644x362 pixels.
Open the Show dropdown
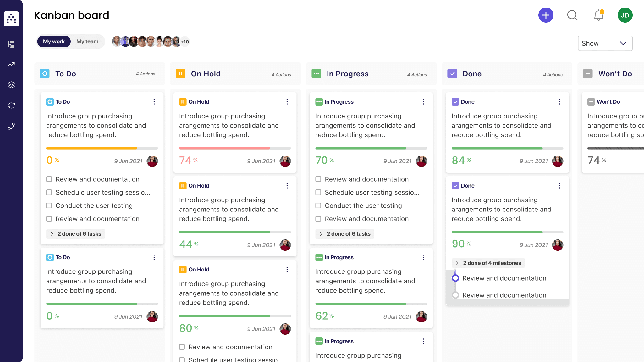(x=605, y=43)
